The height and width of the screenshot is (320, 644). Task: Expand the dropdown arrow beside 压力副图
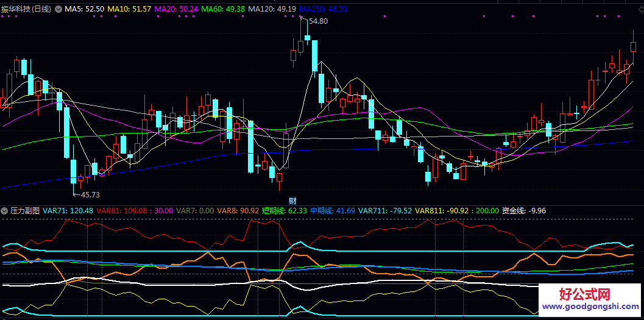click(5, 210)
